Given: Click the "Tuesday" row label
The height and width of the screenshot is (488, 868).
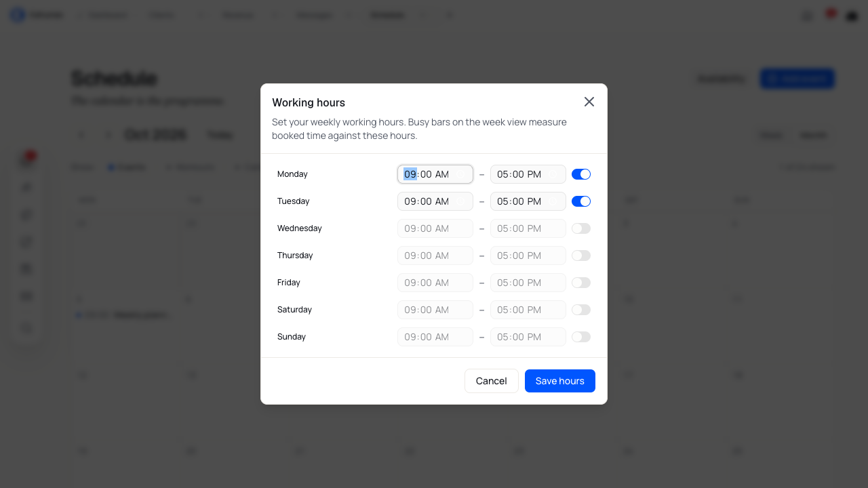Looking at the screenshot, I should (x=293, y=201).
